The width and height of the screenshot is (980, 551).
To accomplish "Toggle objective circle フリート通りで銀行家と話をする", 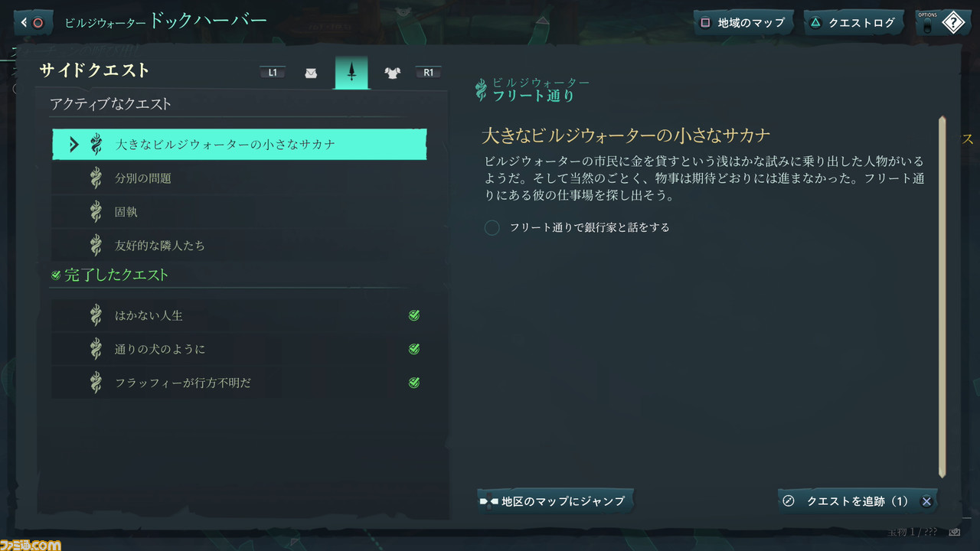I will coord(492,227).
